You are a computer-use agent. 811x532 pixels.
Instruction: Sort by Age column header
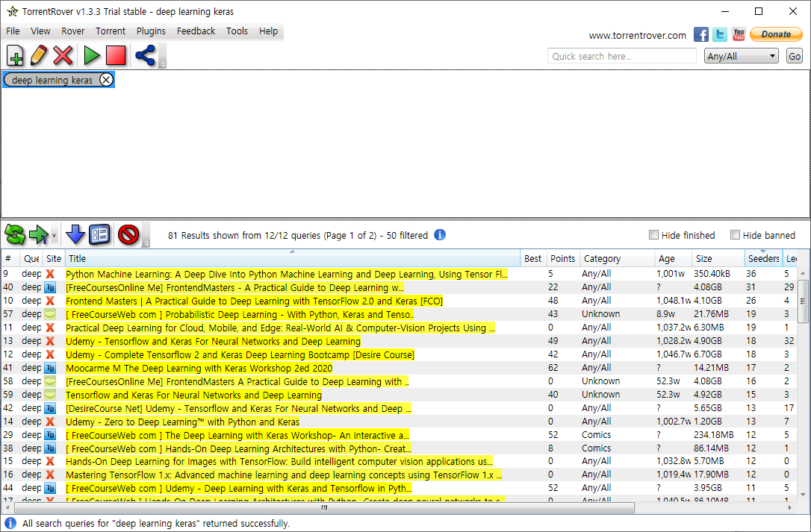coord(673,258)
